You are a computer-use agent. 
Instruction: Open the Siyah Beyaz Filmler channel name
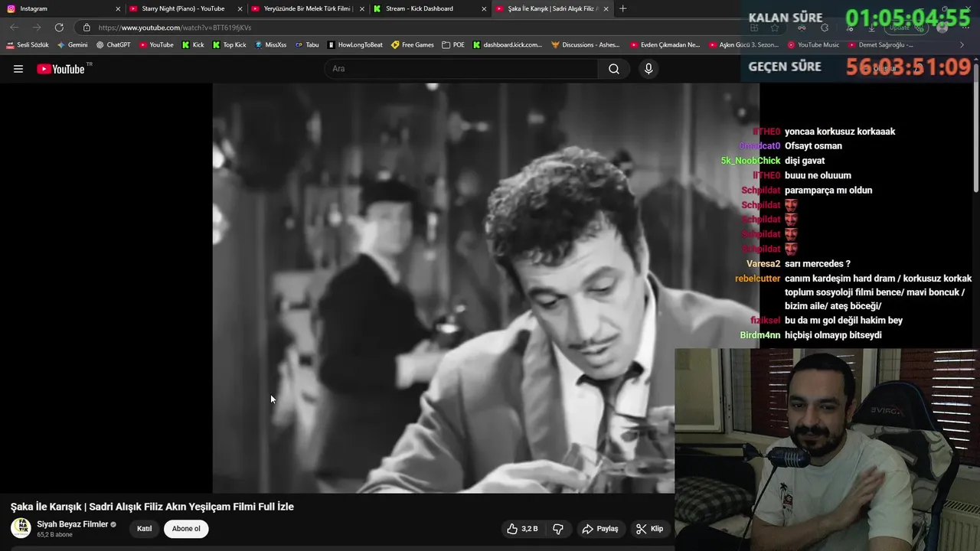tap(73, 524)
